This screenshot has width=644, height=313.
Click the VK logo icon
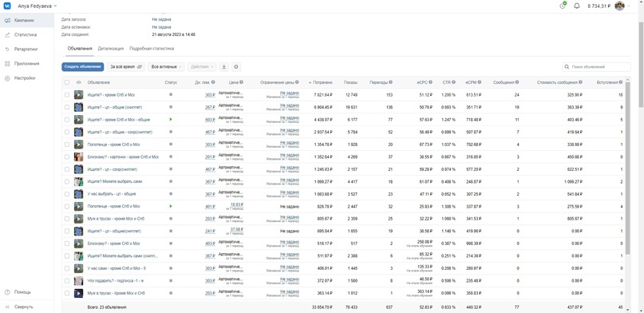7,6
